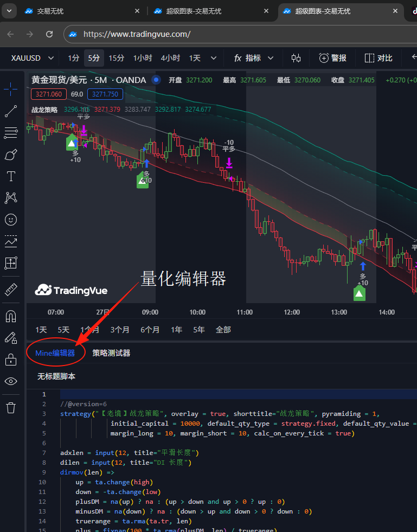Set chart range to 5年
Image resolution: width=417 pixels, height=532 pixels.
(199, 329)
